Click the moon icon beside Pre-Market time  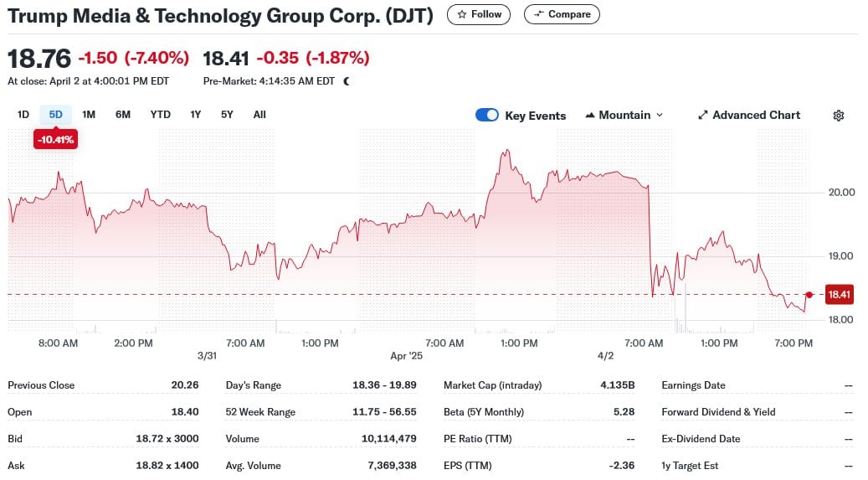pos(347,81)
